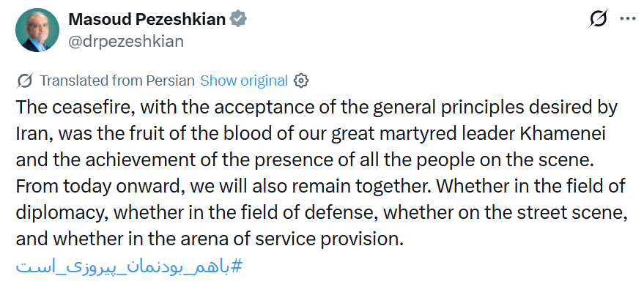Click the word 'Iran,' in the post text
This screenshot has height=295, width=644.
(x=34, y=133)
